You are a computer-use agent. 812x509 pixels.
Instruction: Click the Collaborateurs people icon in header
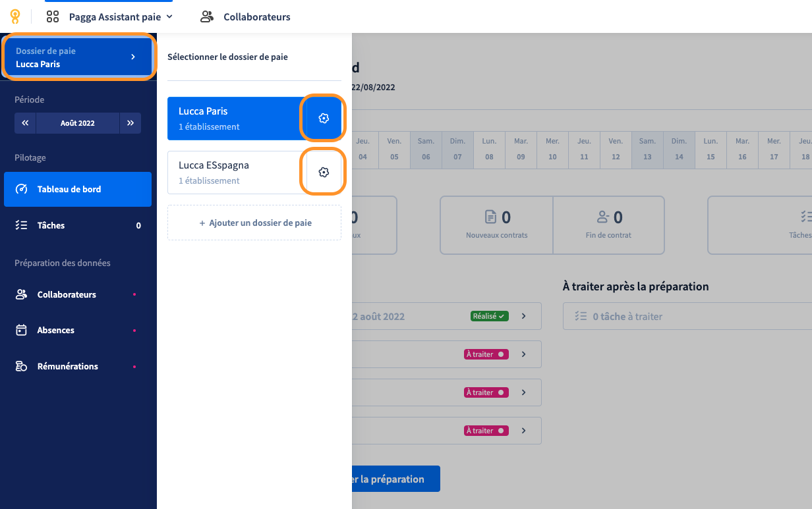point(207,16)
